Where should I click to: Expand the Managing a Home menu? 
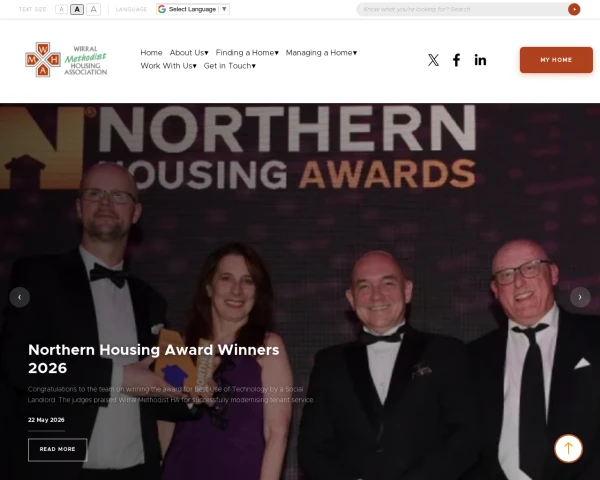(x=321, y=53)
